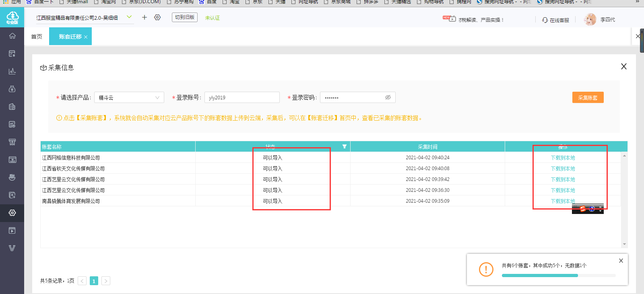Go to next page arrow in pagination

click(106, 281)
